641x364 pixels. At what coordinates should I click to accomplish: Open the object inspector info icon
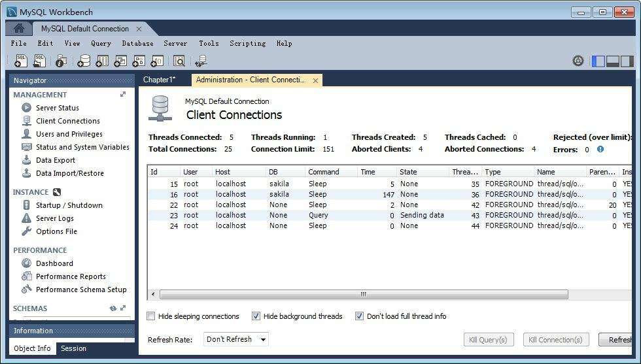click(x=61, y=61)
